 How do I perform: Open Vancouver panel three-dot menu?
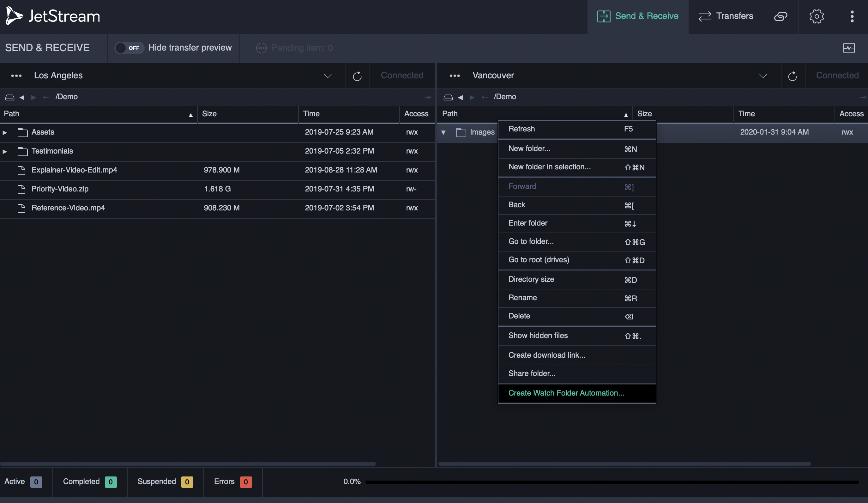click(455, 76)
